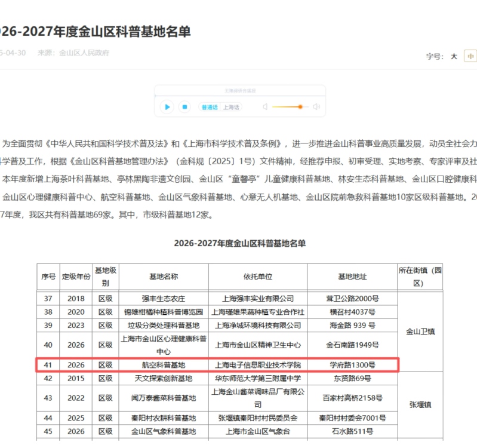
Task: Select the cell 天文探索创新基地
Action: [164, 378]
